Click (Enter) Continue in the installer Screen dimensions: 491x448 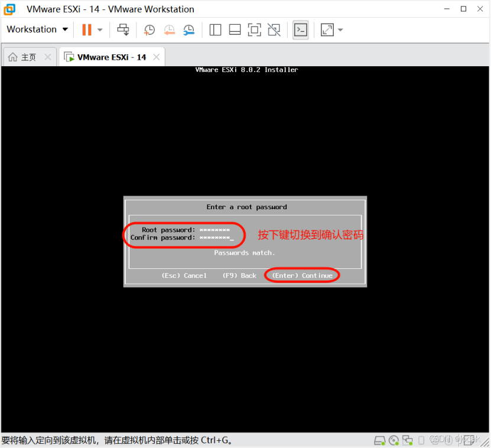click(302, 275)
